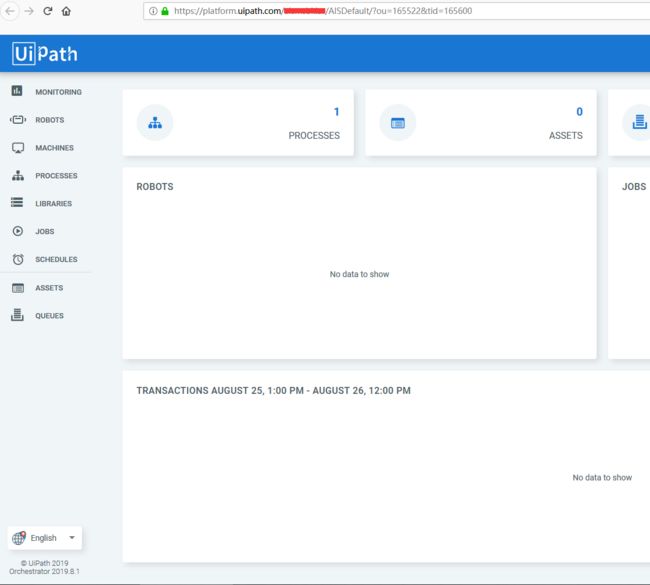
Task: Open the Machines menu item
Action: coord(54,148)
